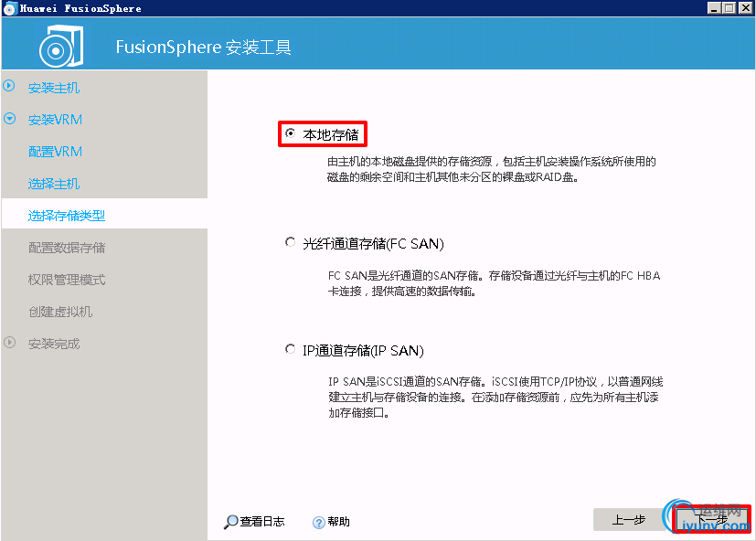This screenshot has height=541, width=756.
Task: Close the Huawei FusionSphere window
Action: pos(745,7)
